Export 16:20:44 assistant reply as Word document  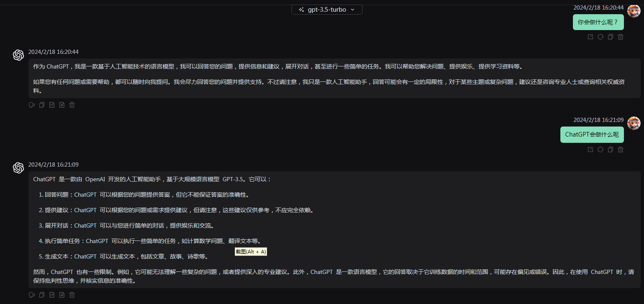pyautogui.click(x=62, y=105)
